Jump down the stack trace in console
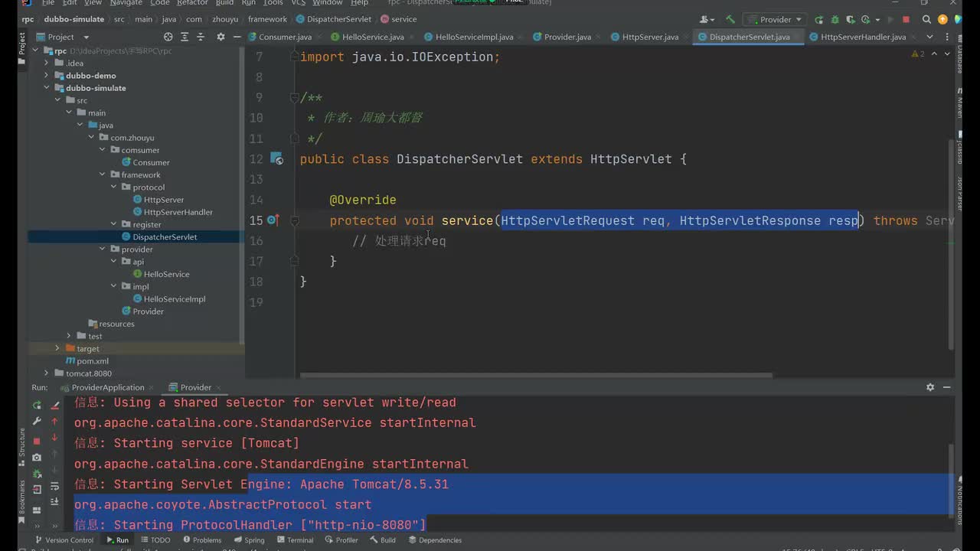This screenshot has width=980, height=551. [x=54, y=438]
